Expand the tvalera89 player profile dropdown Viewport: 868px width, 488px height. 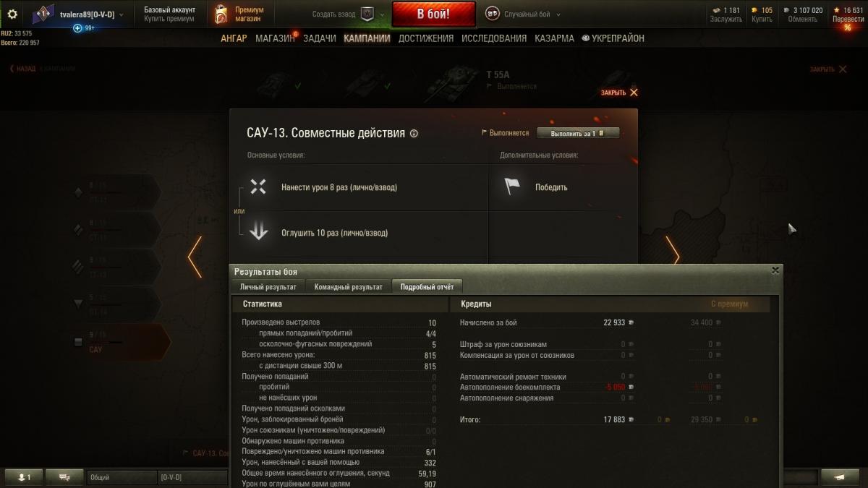(x=121, y=14)
